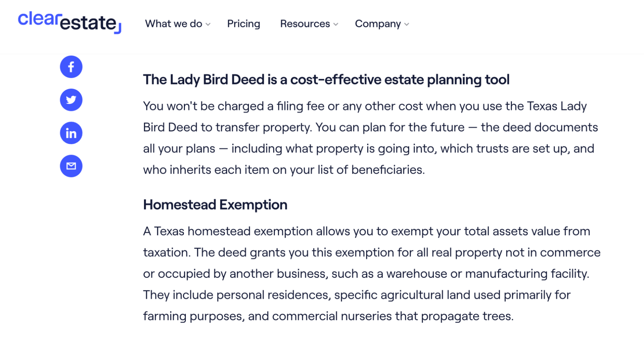Expand the What we do dropdown chevron
The width and height of the screenshot is (644, 338).
coord(208,24)
